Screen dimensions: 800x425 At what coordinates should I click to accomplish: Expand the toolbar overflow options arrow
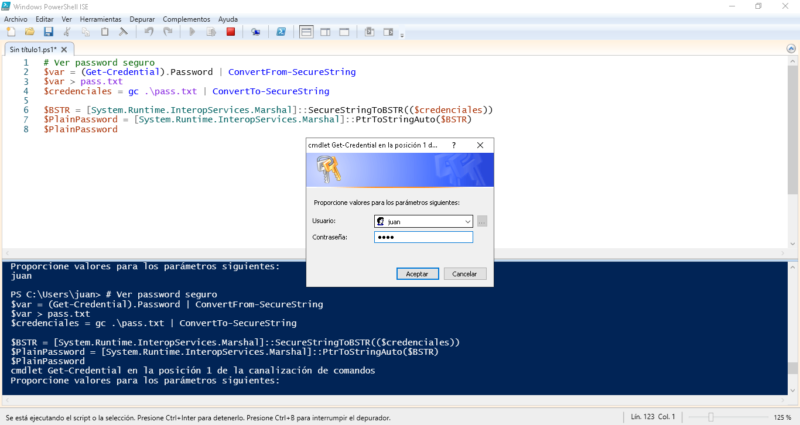402,35
